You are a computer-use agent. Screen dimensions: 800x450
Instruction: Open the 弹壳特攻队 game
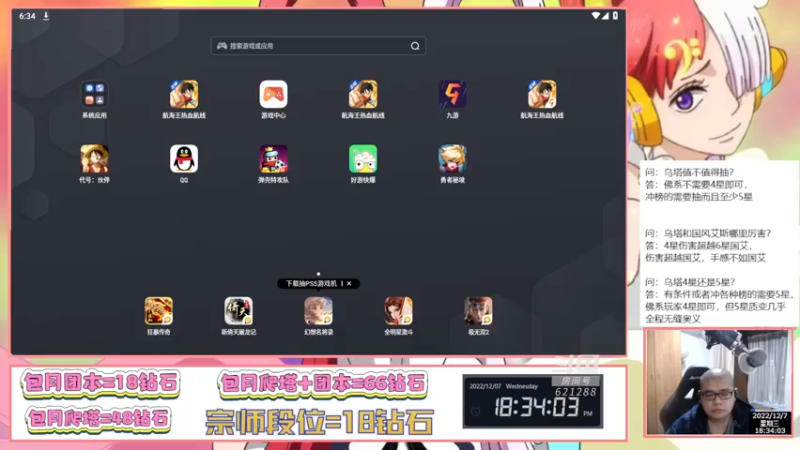tap(273, 159)
